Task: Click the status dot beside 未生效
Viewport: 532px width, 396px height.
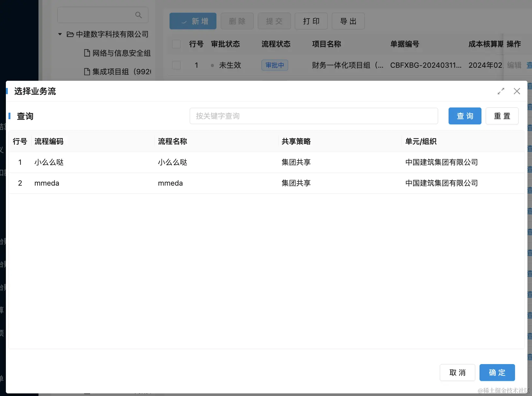Action: pos(213,65)
